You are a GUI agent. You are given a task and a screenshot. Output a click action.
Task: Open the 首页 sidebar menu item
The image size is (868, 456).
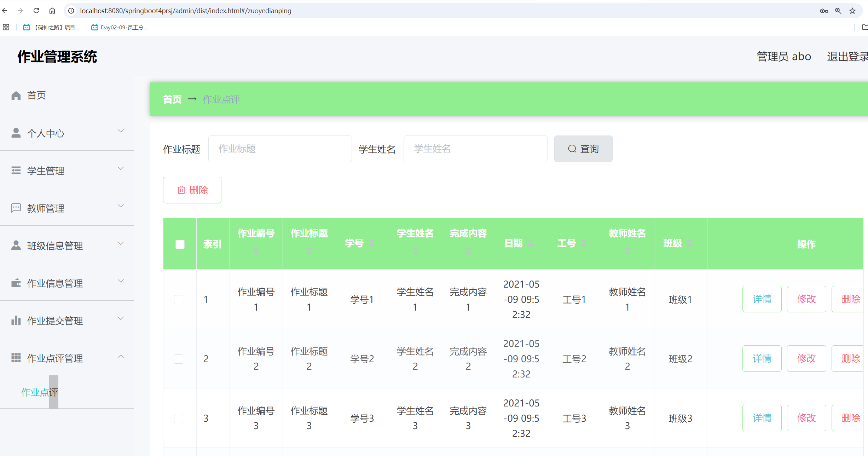[x=36, y=95]
